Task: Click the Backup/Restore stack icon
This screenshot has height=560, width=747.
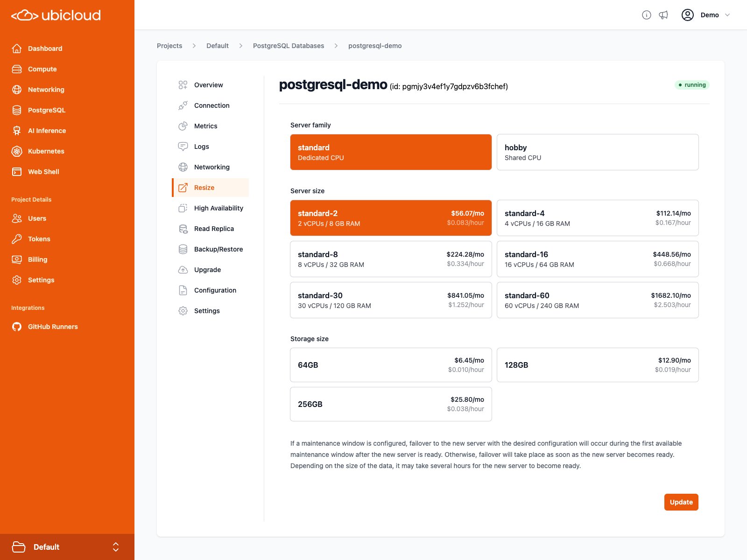Action: pyautogui.click(x=183, y=249)
